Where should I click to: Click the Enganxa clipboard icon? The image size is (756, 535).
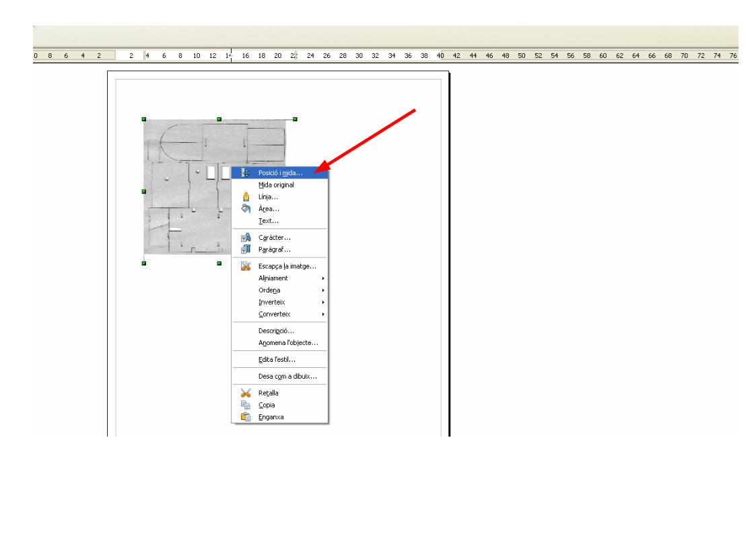pyautogui.click(x=246, y=417)
